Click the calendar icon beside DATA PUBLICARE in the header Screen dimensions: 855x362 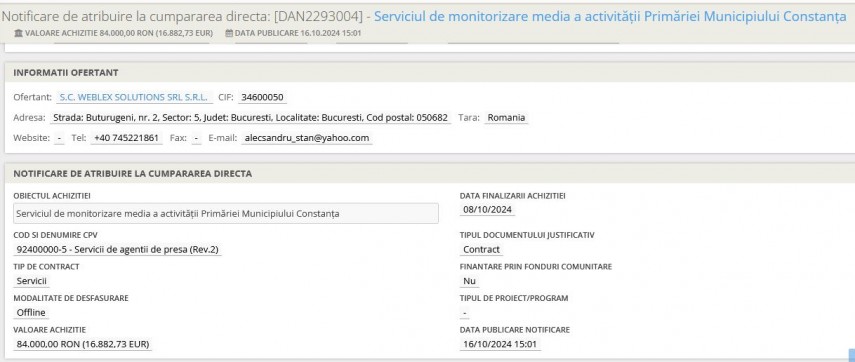click(x=229, y=33)
